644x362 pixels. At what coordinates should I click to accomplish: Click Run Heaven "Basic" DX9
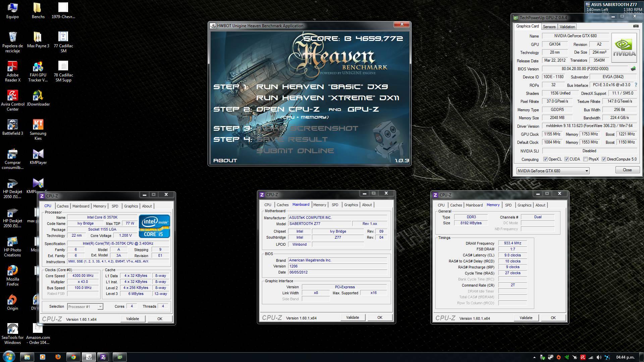(322, 86)
